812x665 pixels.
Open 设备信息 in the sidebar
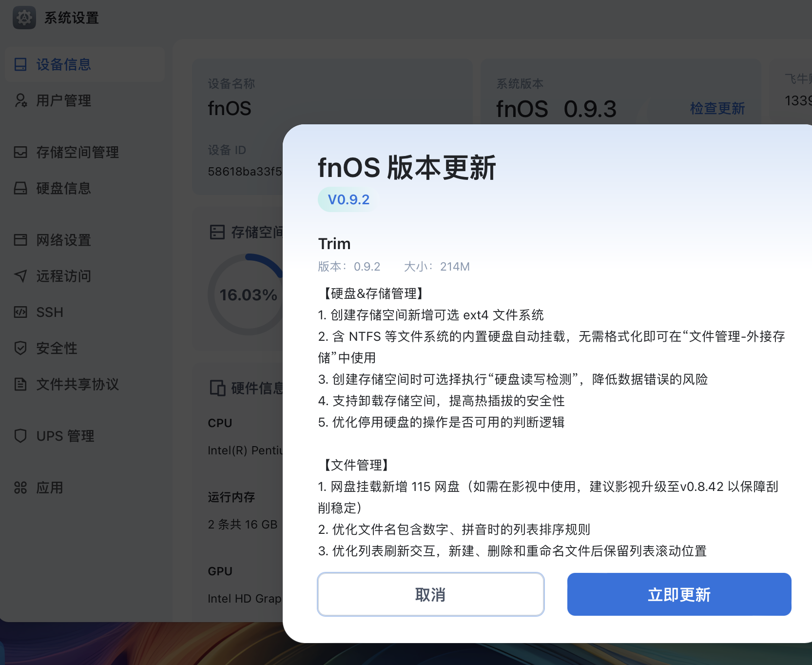tap(85, 64)
